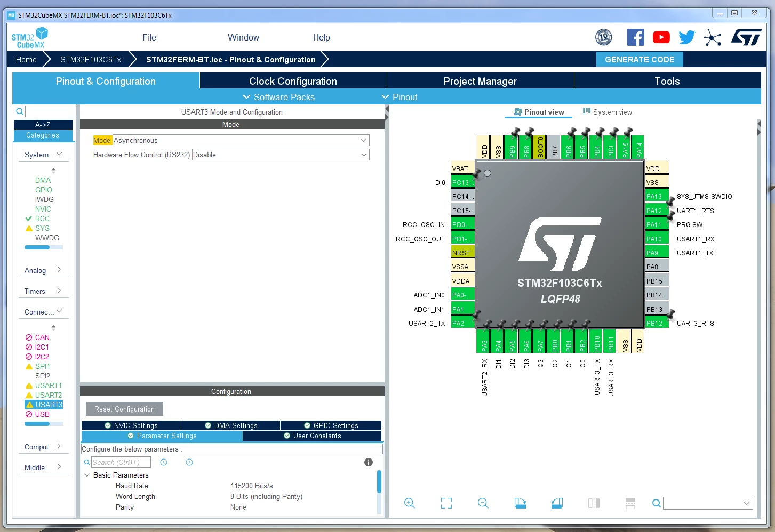The width and height of the screenshot is (775, 532).
Task: Open the Twitter bird icon
Action: [687, 37]
